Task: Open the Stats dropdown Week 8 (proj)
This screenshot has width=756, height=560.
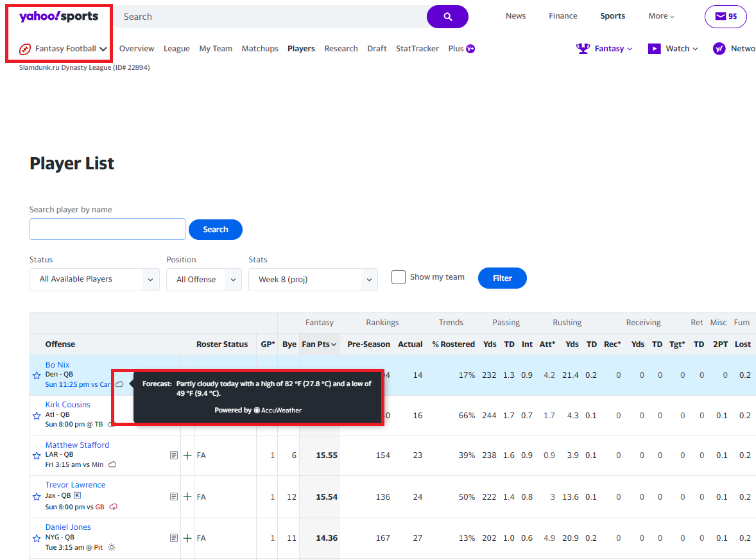Action: pyautogui.click(x=313, y=280)
